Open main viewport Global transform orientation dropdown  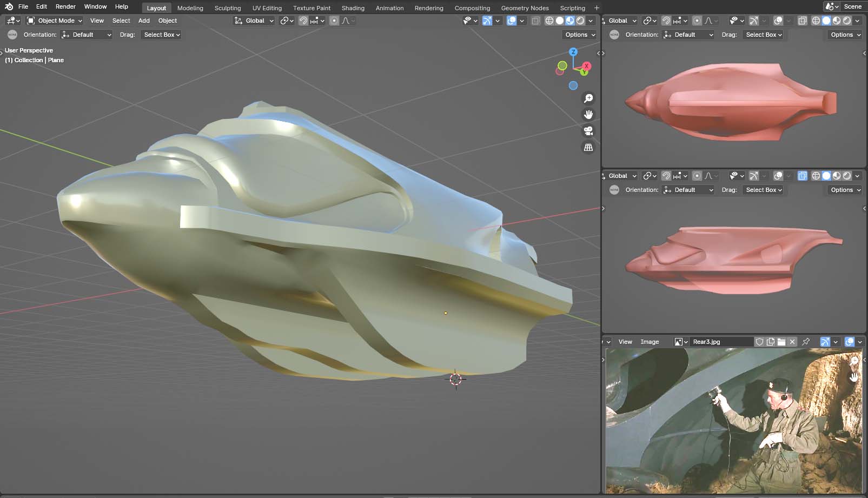[254, 21]
